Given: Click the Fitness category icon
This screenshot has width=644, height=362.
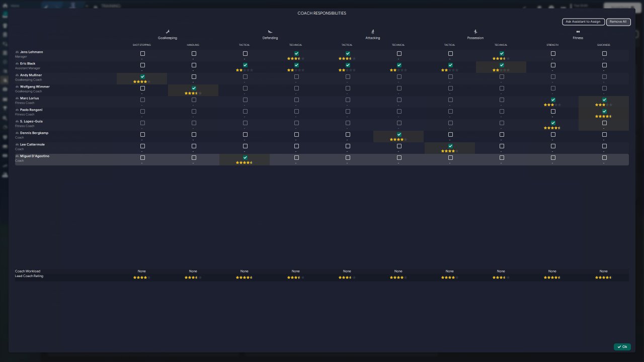Looking at the screenshot, I should tap(578, 32).
